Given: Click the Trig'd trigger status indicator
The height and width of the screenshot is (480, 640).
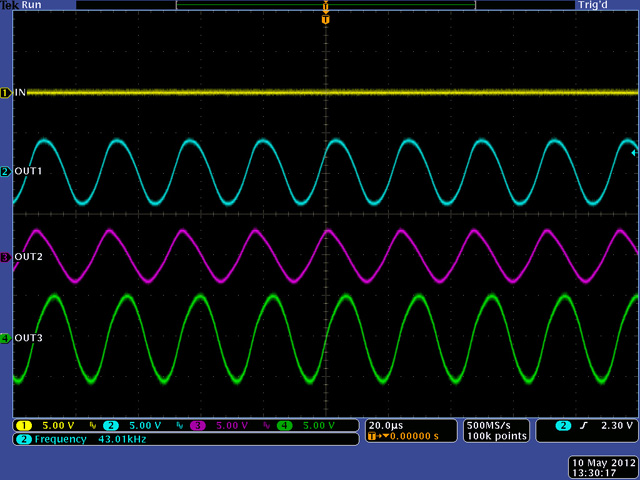Looking at the screenshot, I should (x=591, y=5).
